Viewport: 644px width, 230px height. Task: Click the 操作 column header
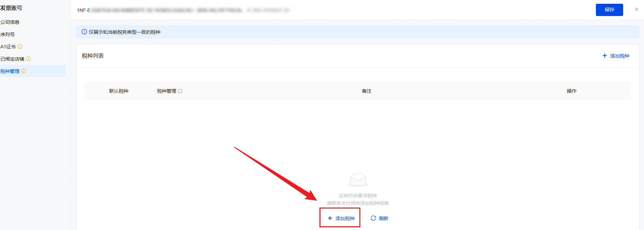click(571, 91)
